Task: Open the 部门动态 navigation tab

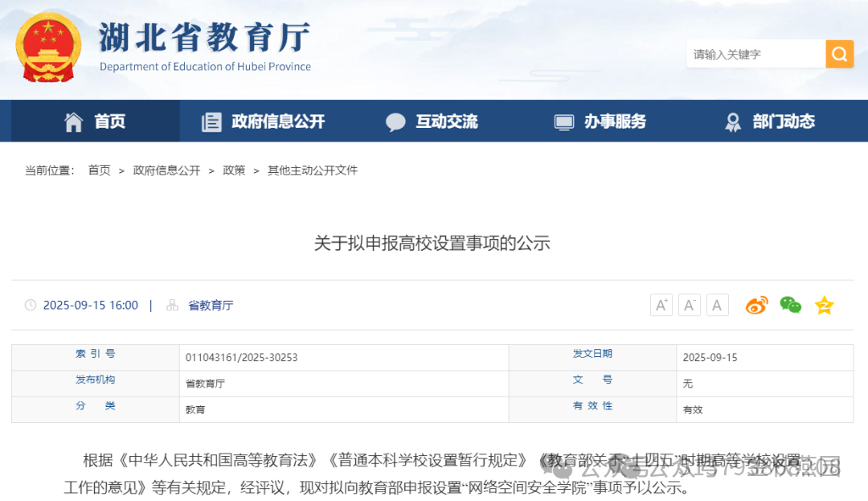Action: 769,121
